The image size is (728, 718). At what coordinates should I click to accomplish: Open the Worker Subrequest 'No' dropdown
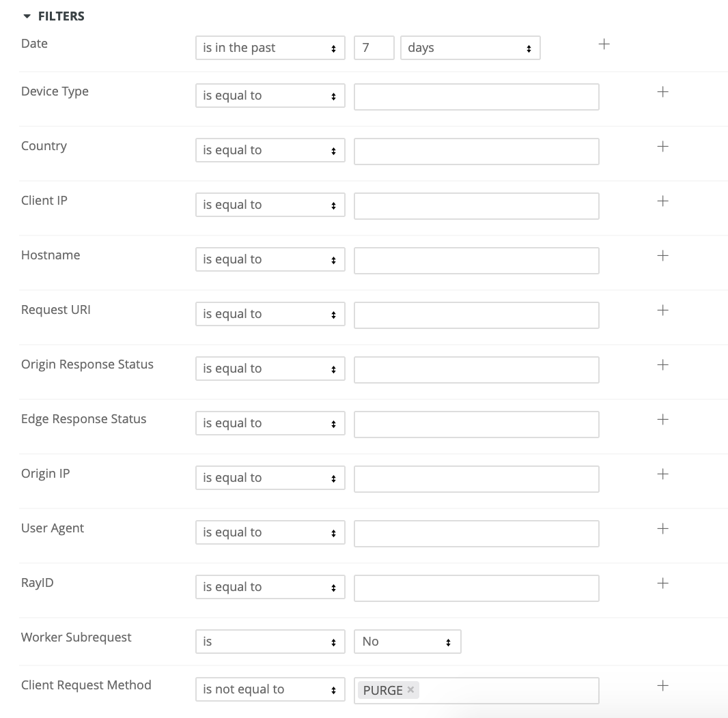(407, 641)
